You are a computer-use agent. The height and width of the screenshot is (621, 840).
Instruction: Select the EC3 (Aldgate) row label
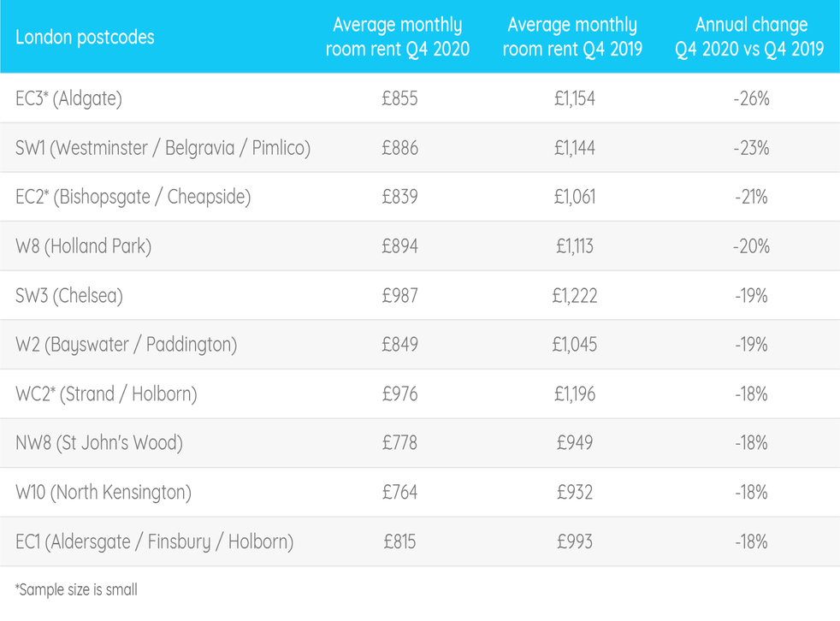tap(68, 99)
